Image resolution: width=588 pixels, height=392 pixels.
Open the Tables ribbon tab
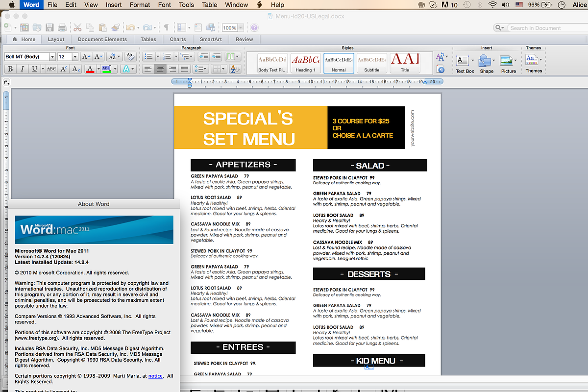coord(148,39)
